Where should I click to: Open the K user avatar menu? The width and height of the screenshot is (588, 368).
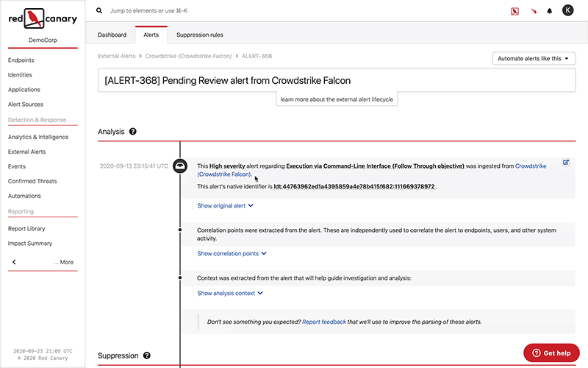(567, 10)
